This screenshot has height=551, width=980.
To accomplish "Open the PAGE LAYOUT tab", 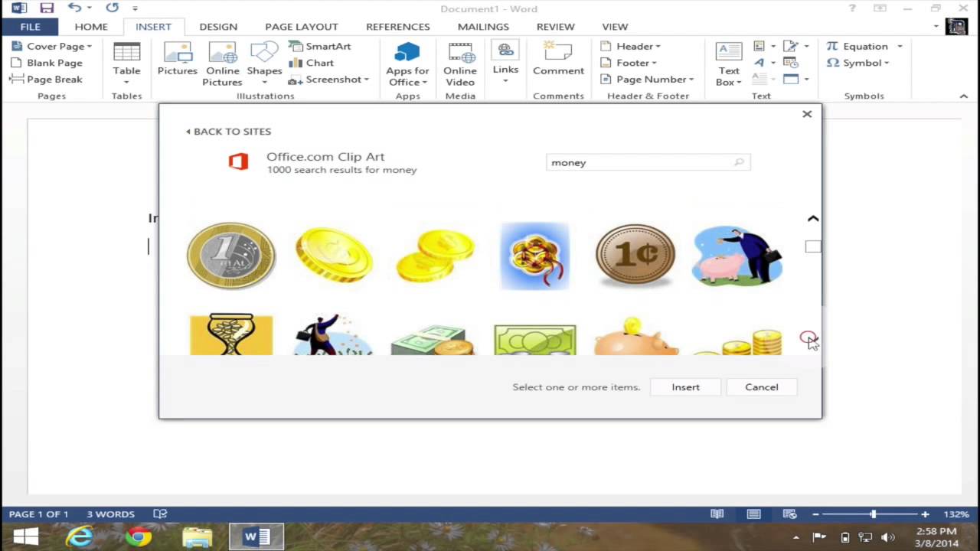I will coord(301,27).
